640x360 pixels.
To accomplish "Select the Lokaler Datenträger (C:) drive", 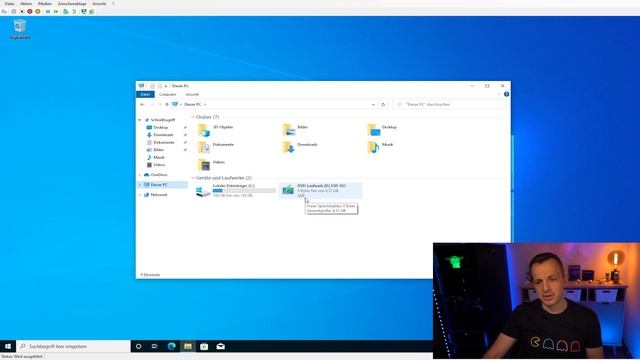I will (236, 191).
